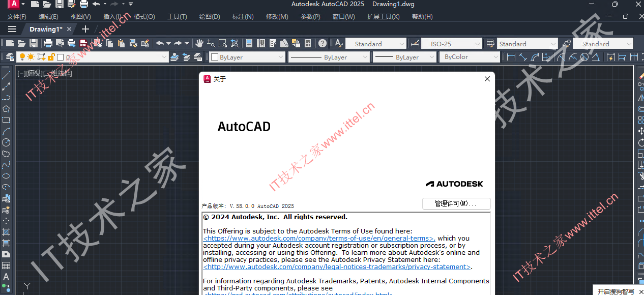This screenshot has height=295, width=644.
Task: Select the Revision Cloud tool
Action: click(6, 154)
